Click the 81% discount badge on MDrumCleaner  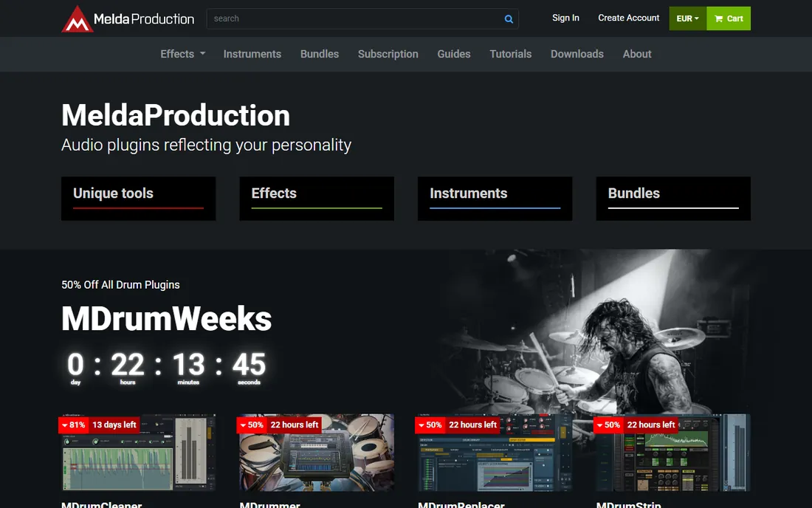tap(74, 425)
